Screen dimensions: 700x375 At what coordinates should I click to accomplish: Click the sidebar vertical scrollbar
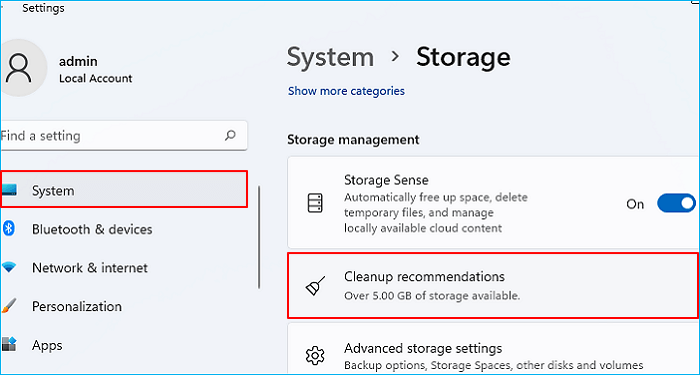(258, 237)
